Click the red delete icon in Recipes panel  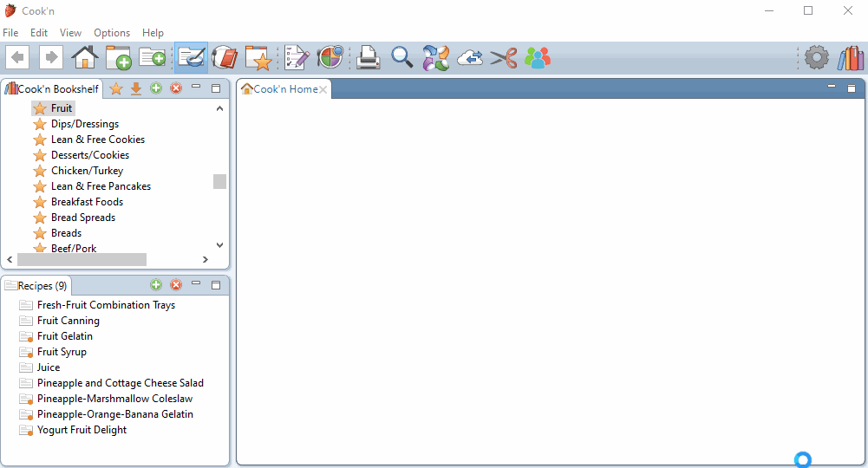click(176, 284)
